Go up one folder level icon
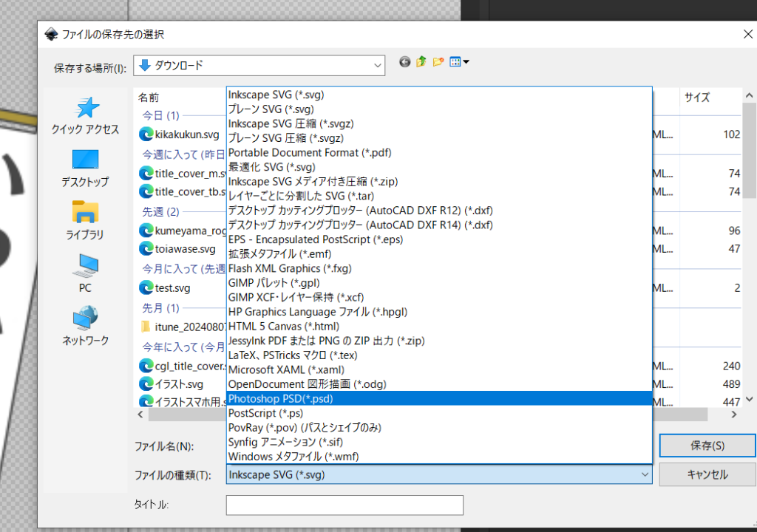This screenshot has height=532, width=757. pos(421,62)
